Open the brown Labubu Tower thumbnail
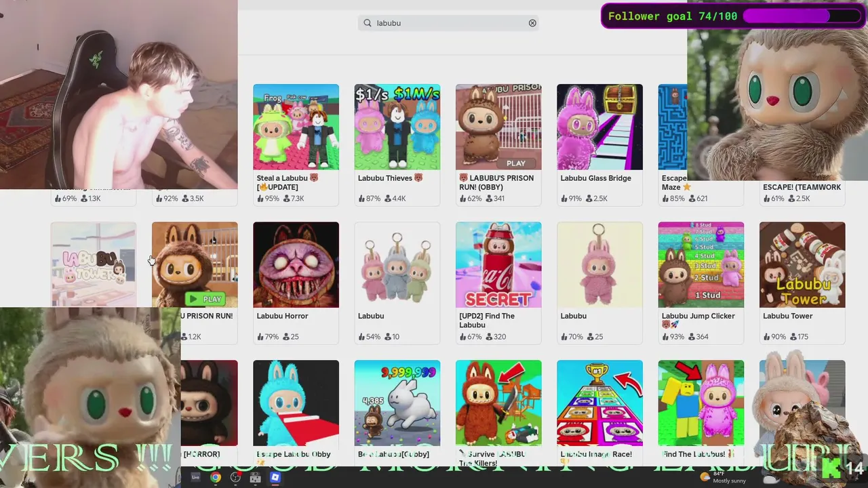868x488 pixels. pyautogui.click(x=802, y=264)
